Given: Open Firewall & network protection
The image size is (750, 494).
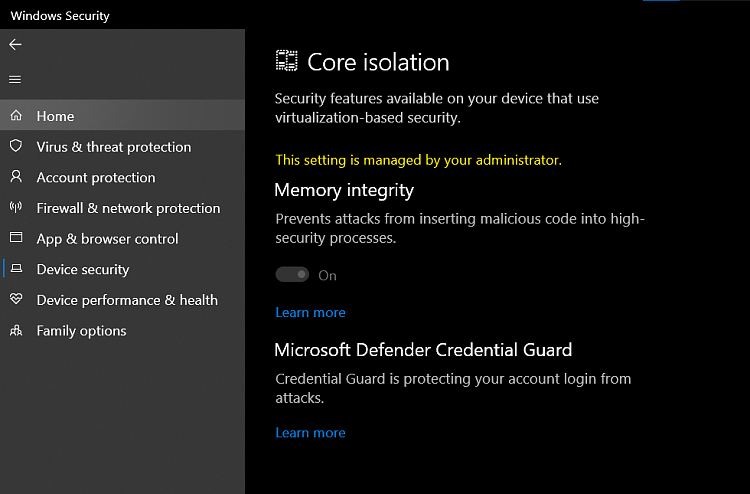Looking at the screenshot, I should pyautogui.click(x=122, y=208).
